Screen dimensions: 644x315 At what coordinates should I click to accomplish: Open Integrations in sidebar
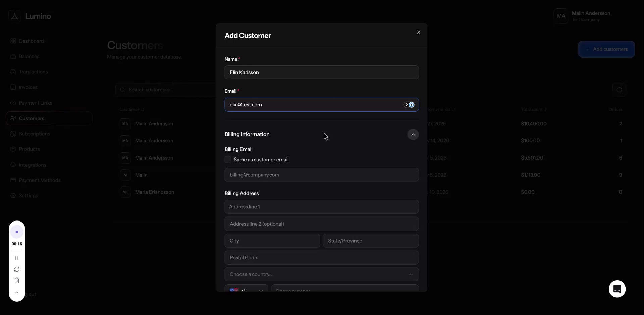49,165
